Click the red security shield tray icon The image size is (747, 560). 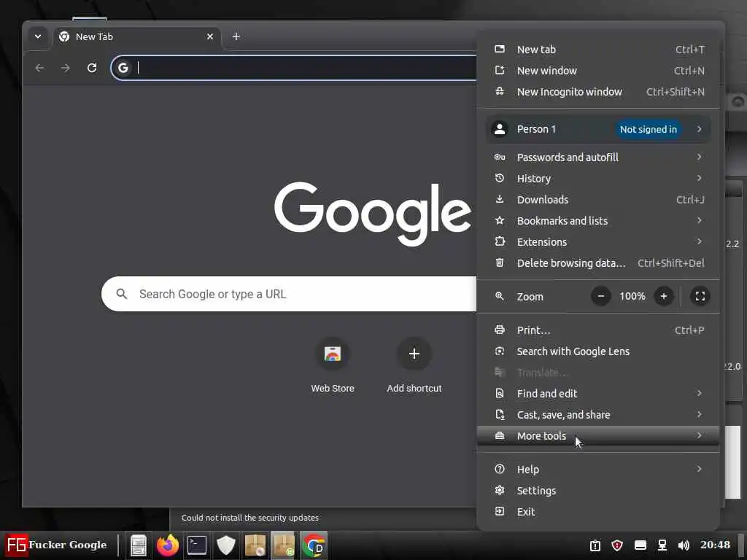coord(617,545)
